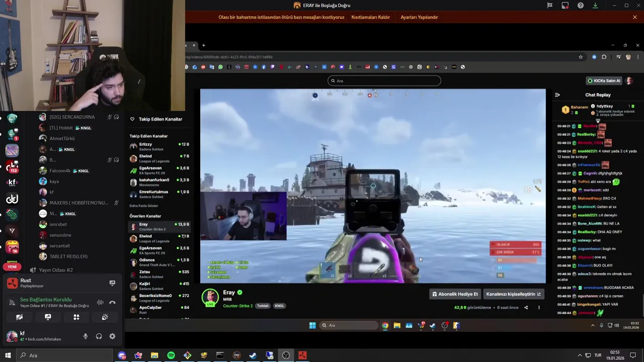Open the Discord help question icon
The image size is (644, 362).
click(581, 6)
